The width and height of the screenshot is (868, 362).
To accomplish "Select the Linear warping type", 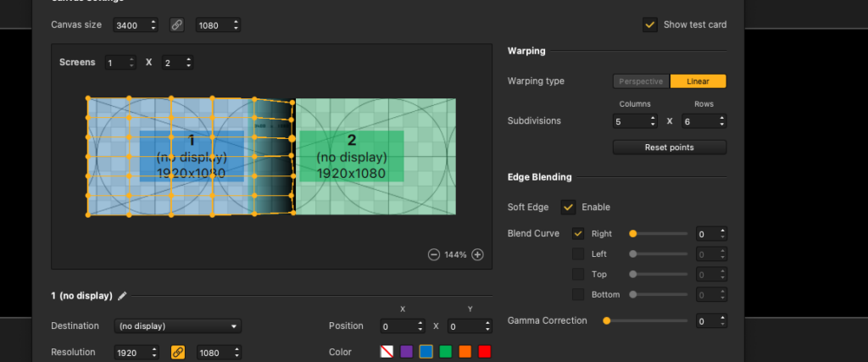I will coord(698,81).
